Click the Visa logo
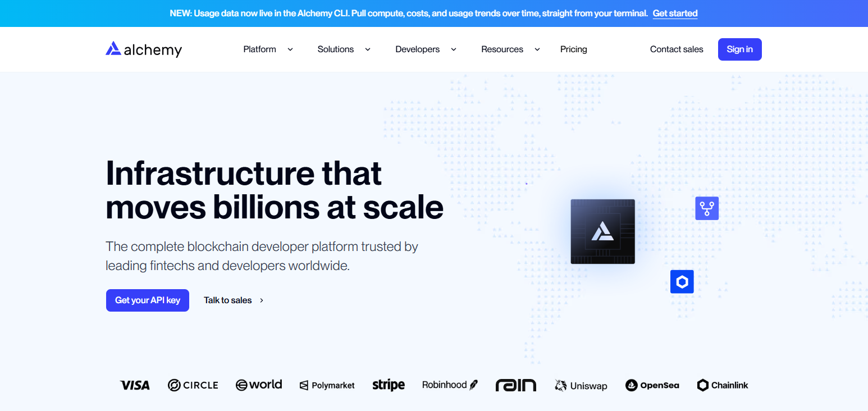 135,385
